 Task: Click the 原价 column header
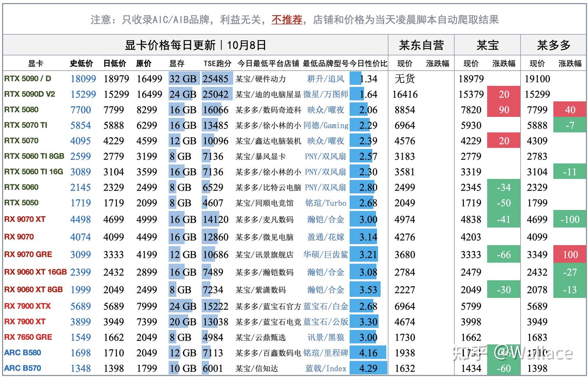pos(144,63)
